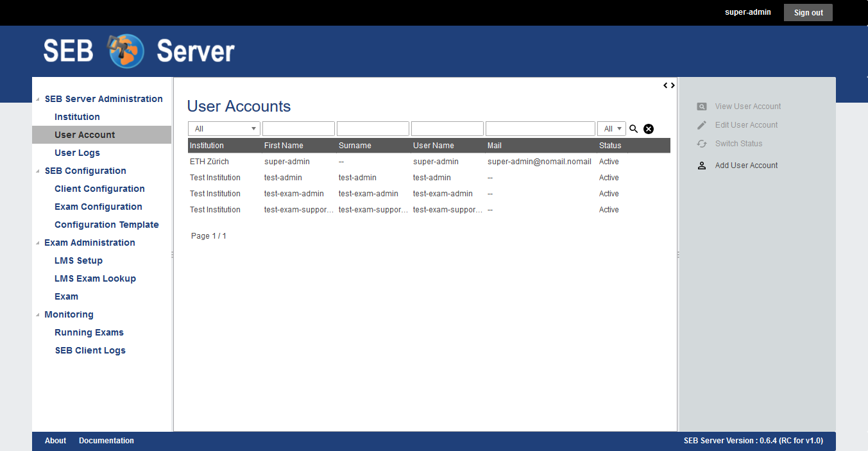Click the Add User Account person icon
The height and width of the screenshot is (451, 868).
(702, 166)
